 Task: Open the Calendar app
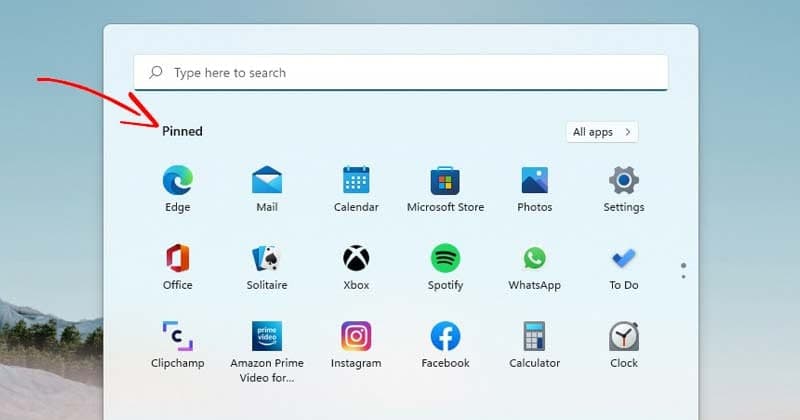356,188
